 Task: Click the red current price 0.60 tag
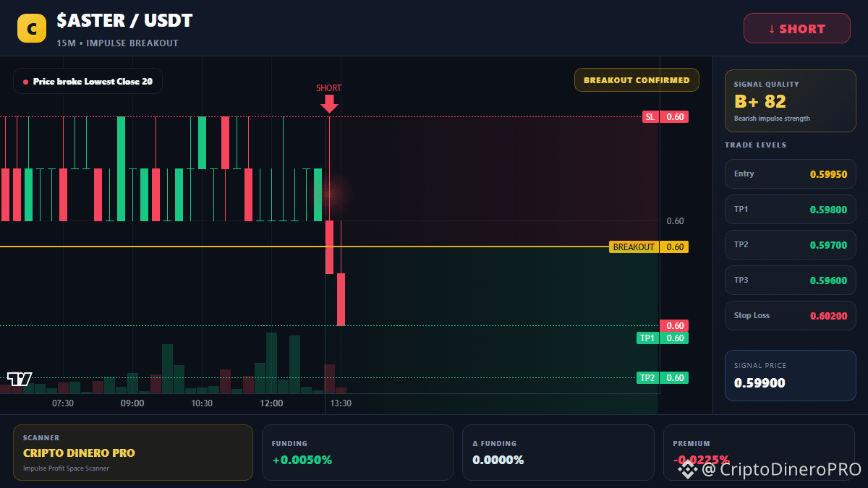click(674, 326)
